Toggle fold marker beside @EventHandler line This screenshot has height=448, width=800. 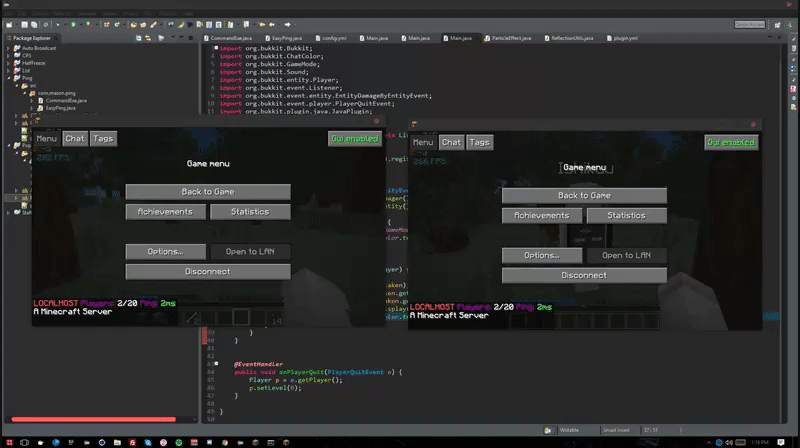coord(216,364)
